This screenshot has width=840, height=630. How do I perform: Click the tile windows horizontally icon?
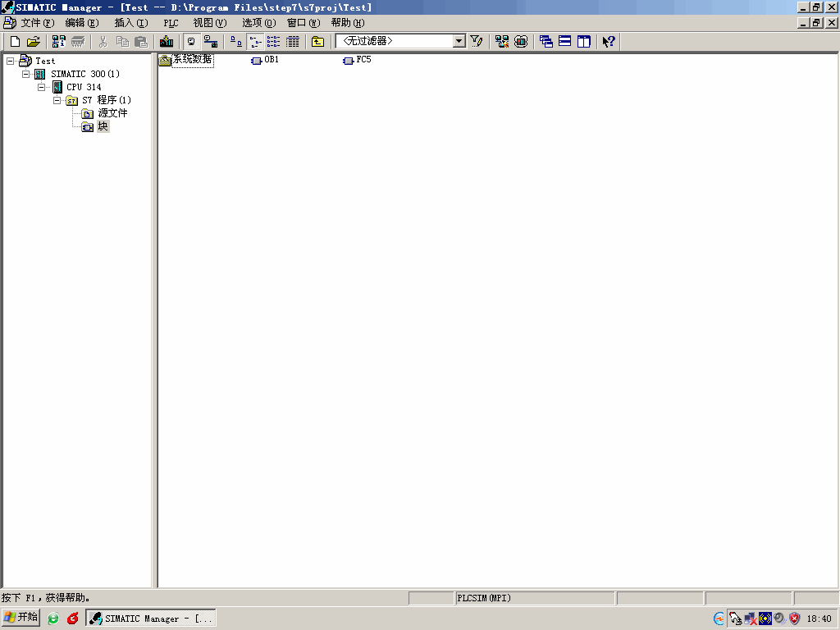pyautogui.click(x=565, y=41)
